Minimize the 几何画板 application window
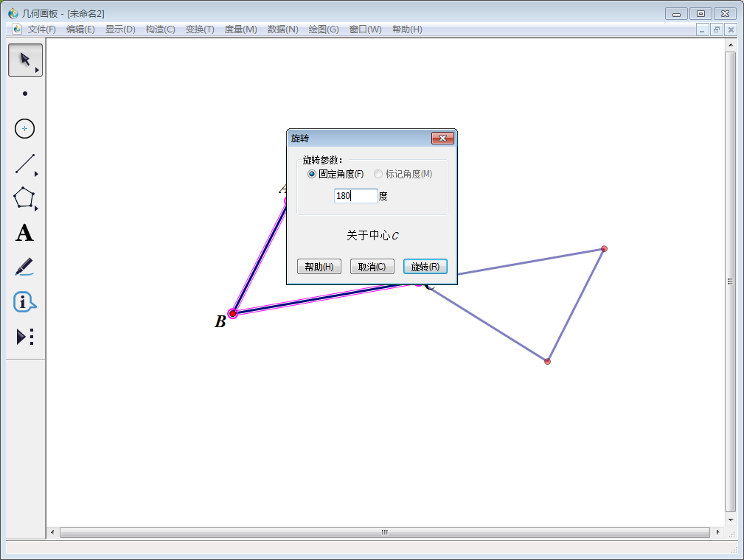The height and width of the screenshot is (560, 744). tap(677, 14)
